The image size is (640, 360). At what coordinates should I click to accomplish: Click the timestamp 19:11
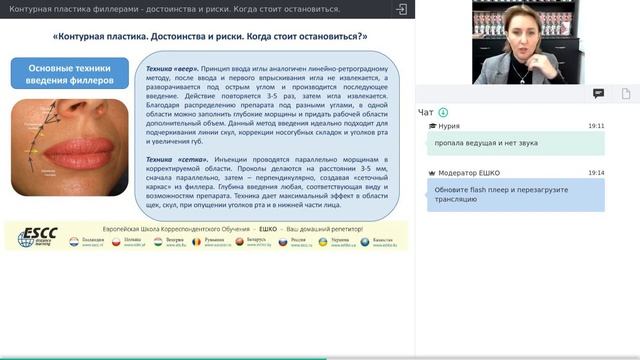(596, 126)
